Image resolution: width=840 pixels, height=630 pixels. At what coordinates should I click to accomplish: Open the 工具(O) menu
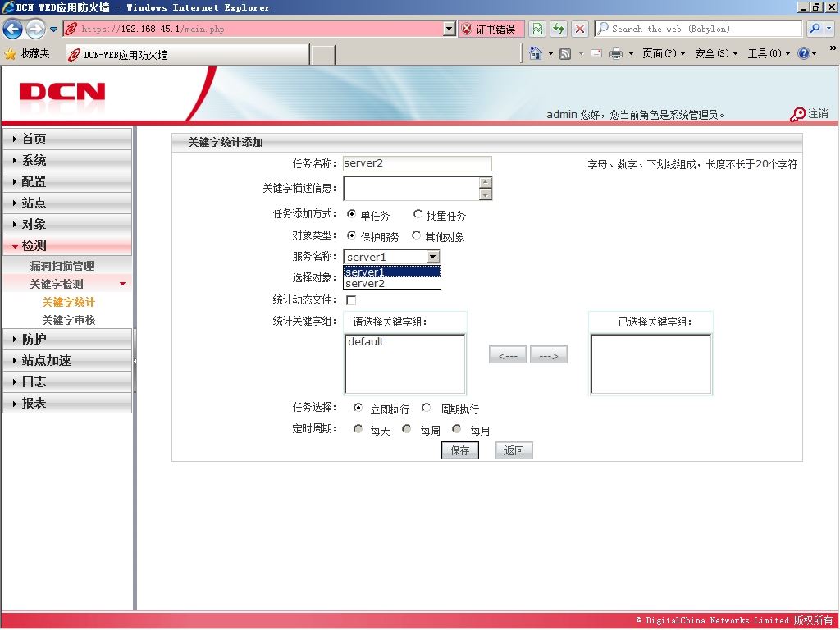click(x=769, y=53)
